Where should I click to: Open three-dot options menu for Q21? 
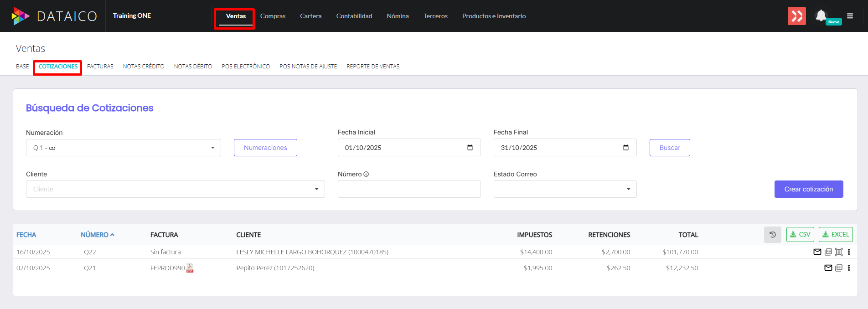(849, 268)
